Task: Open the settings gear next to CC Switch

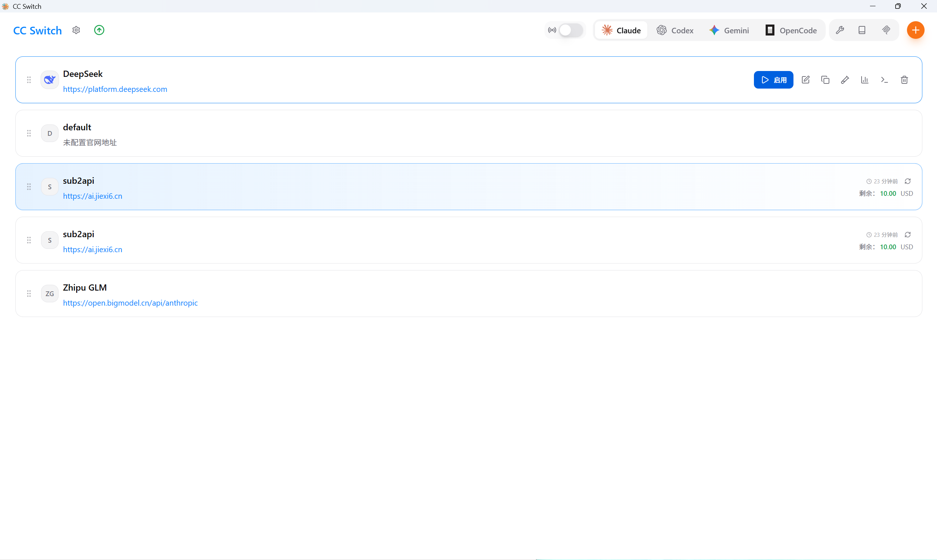Action: point(76,30)
